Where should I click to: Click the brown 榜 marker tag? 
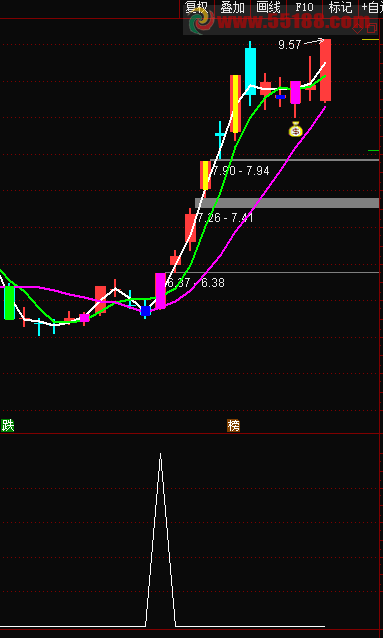click(x=233, y=426)
